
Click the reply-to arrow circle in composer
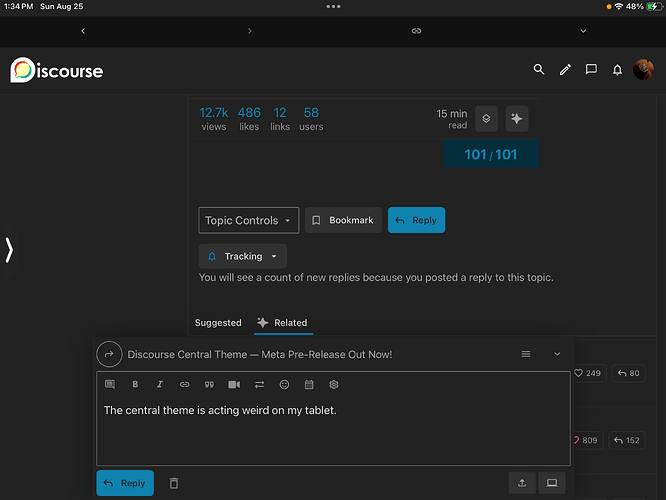point(109,354)
